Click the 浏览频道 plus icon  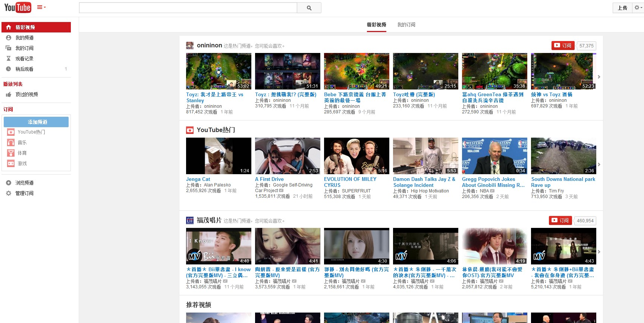[9, 183]
